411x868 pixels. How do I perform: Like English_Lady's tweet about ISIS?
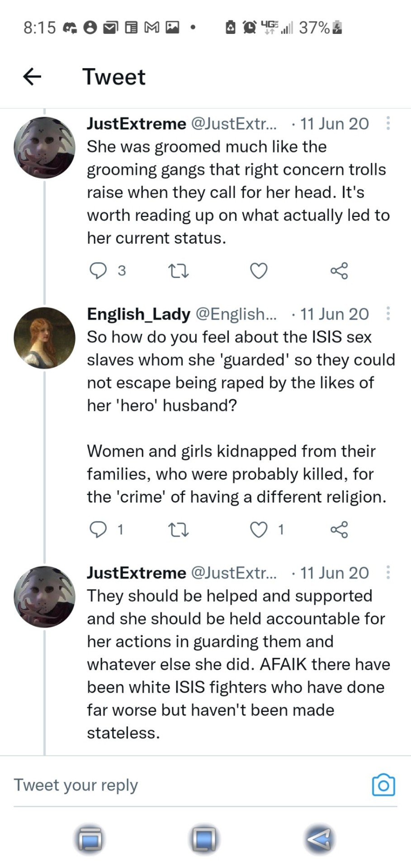pyautogui.click(x=259, y=529)
